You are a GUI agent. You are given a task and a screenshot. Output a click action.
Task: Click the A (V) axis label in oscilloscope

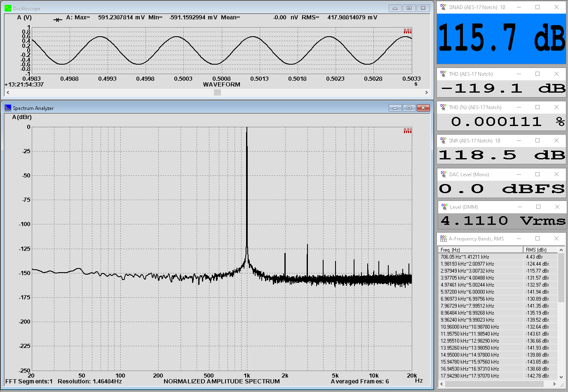pos(24,18)
